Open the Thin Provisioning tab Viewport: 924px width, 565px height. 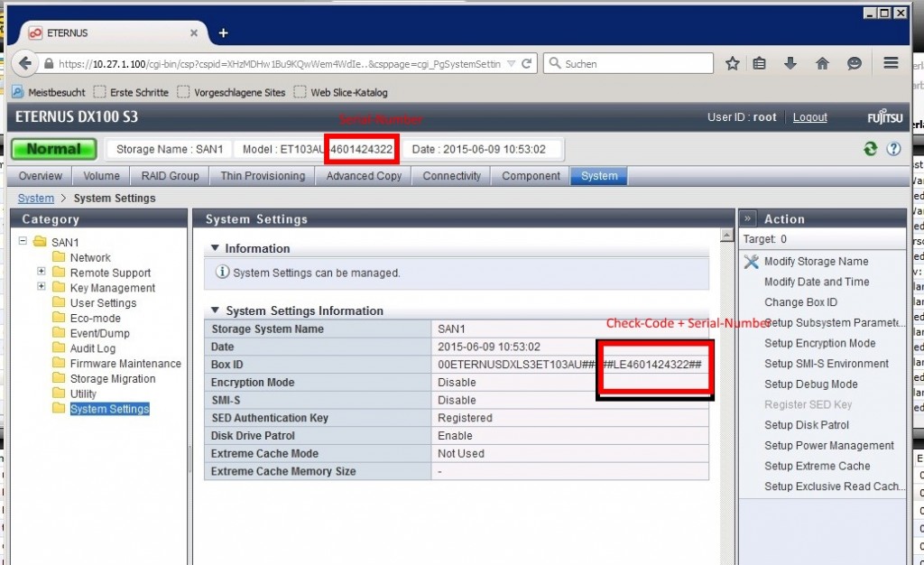coord(263,176)
